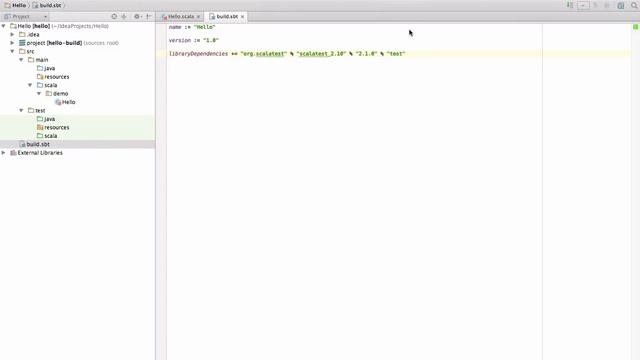Select project [hello-build] sources root
The image size is (640, 360).
pos(69,43)
